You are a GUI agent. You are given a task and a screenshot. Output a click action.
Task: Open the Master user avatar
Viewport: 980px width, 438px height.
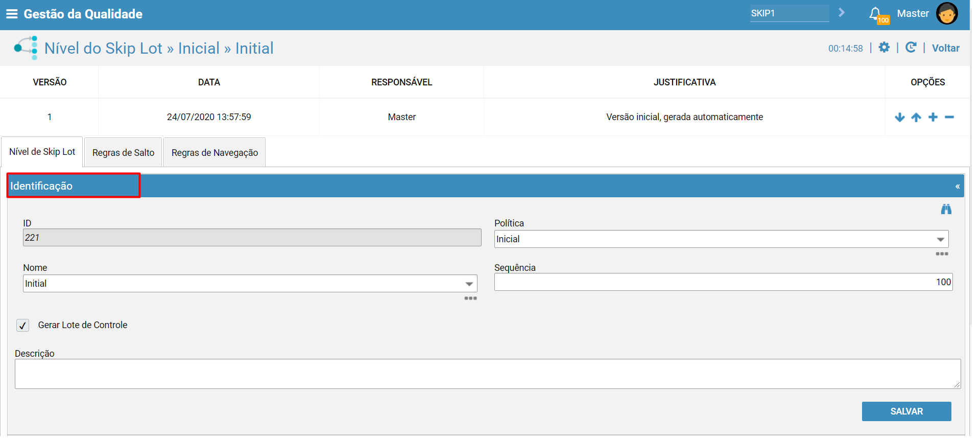point(946,14)
